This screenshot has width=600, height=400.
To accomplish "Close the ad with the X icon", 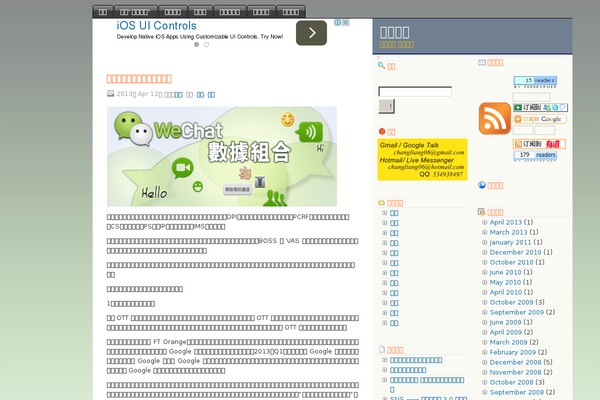I will [346, 22].
